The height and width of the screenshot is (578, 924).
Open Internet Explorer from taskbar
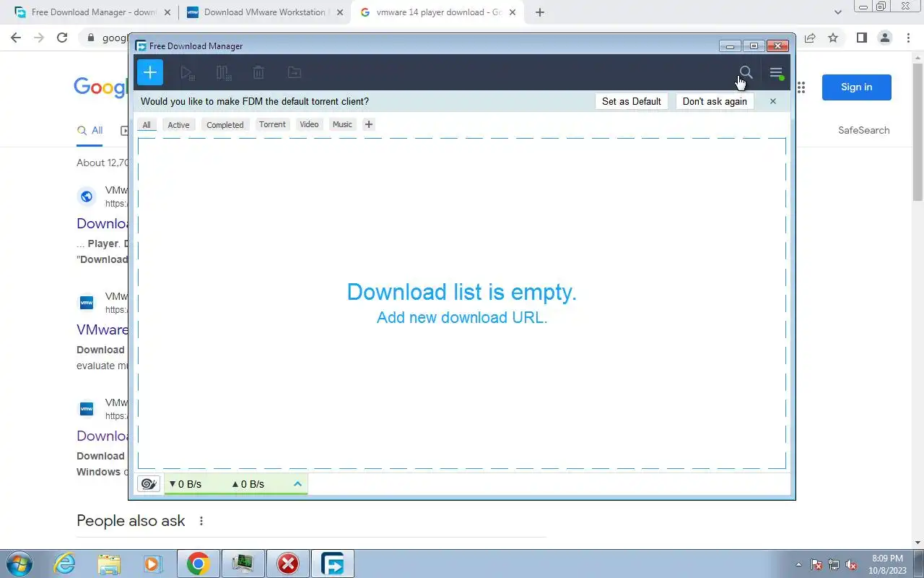click(65, 564)
